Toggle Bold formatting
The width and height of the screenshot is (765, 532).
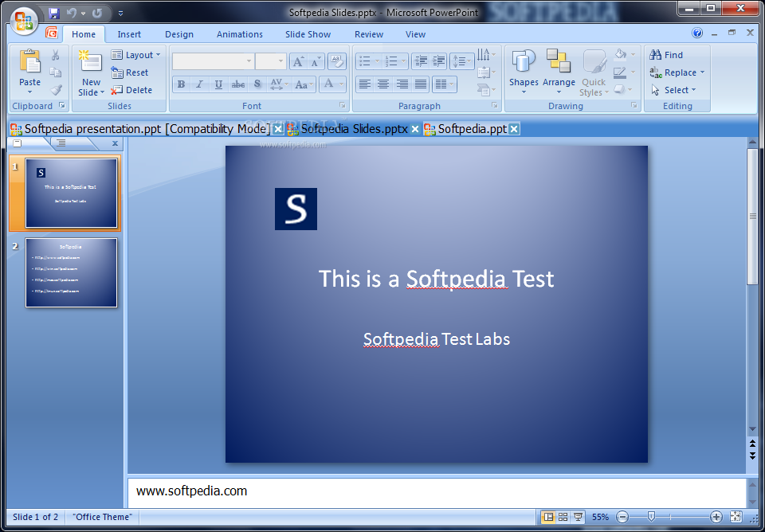(181, 84)
